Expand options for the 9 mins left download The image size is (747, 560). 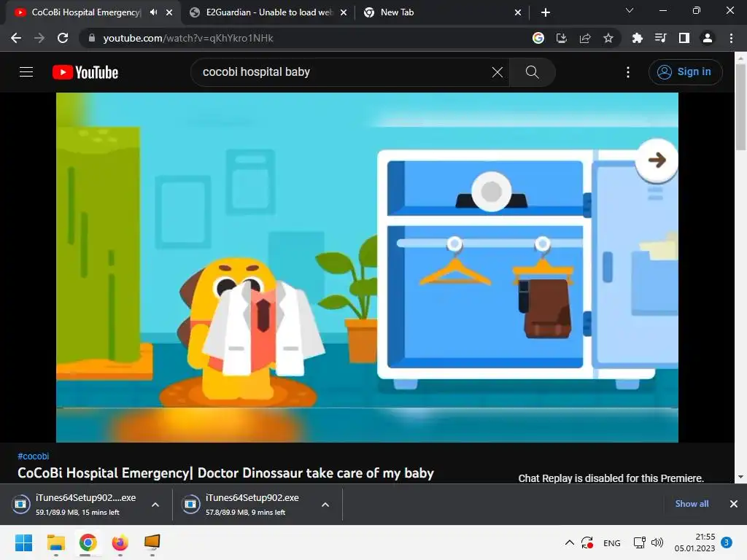pos(325,505)
